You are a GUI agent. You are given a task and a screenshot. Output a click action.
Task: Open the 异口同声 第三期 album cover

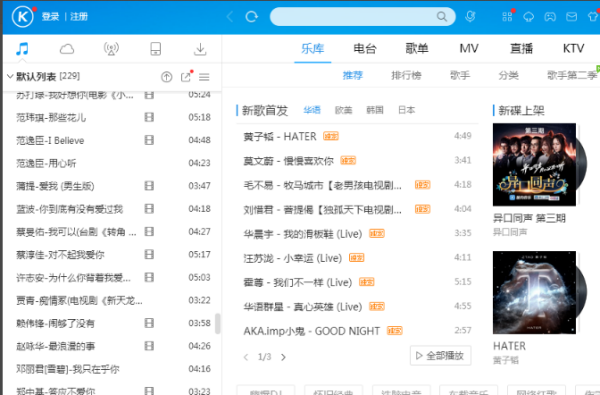pos(534,165)
